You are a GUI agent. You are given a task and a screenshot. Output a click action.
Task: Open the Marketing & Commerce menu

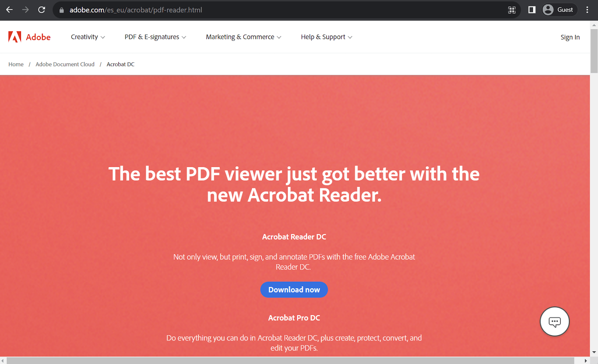[243, 37]
